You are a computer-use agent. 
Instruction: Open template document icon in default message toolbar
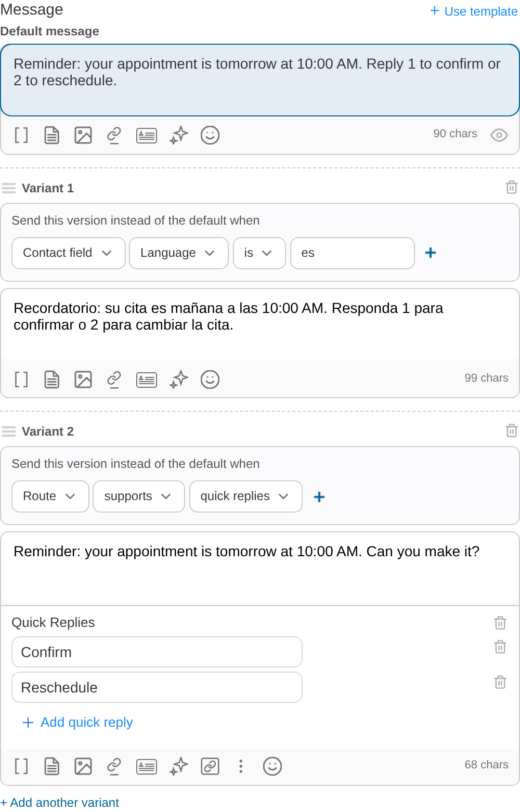[52, 135]
